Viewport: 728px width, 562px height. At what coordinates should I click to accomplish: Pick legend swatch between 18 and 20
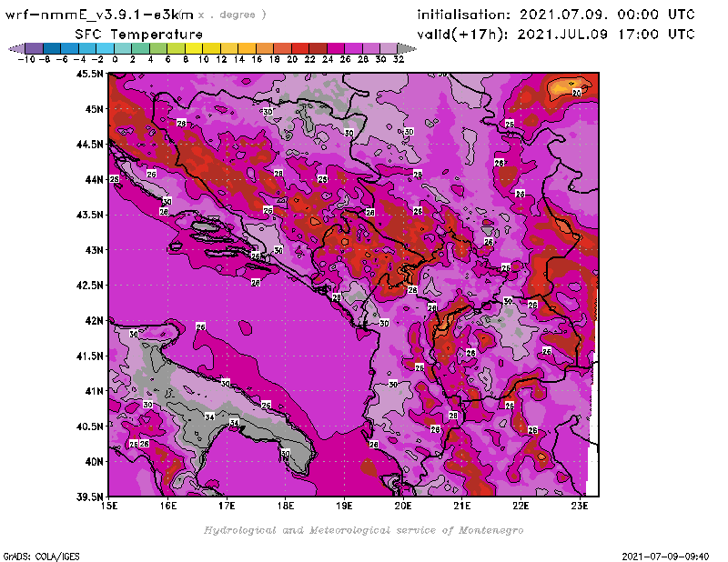pyautogui.click(x=282, y=48)
